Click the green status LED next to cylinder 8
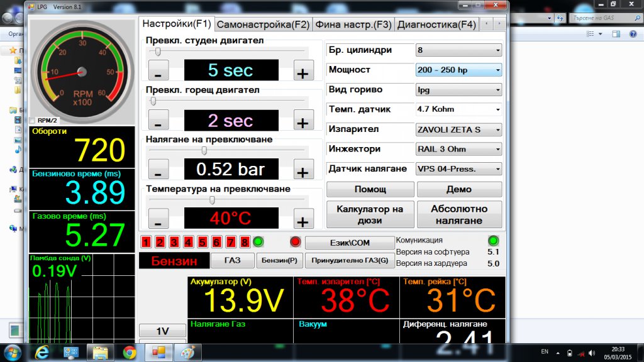The height and width of the screenshot is (362, 644). [x=258, y=242]
